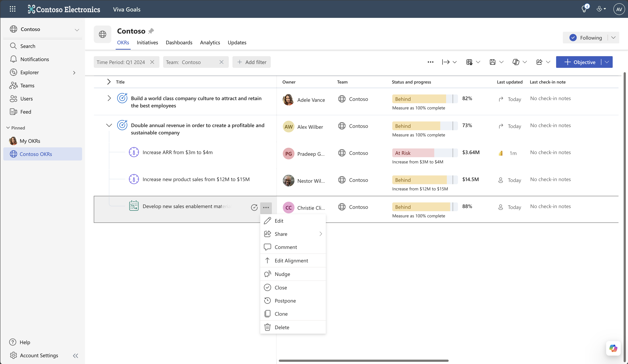
Task: Open Share submenu in context menu
Action: [293, 234]
